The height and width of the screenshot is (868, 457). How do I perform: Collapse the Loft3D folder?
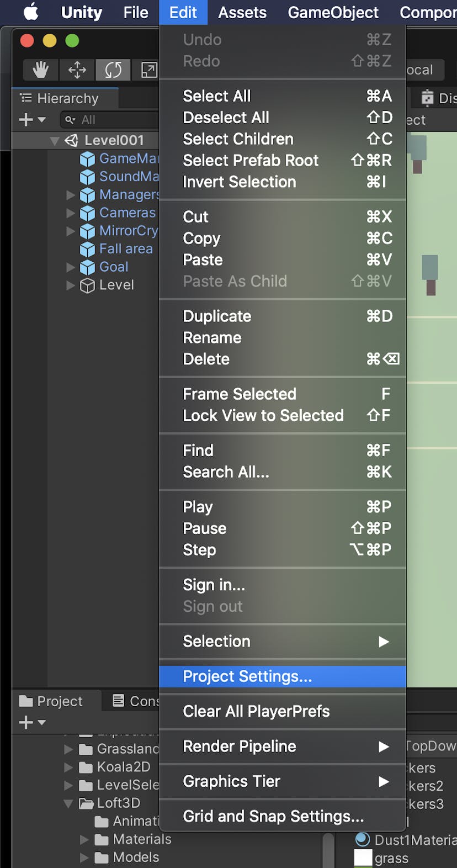(x=68, y=803)
